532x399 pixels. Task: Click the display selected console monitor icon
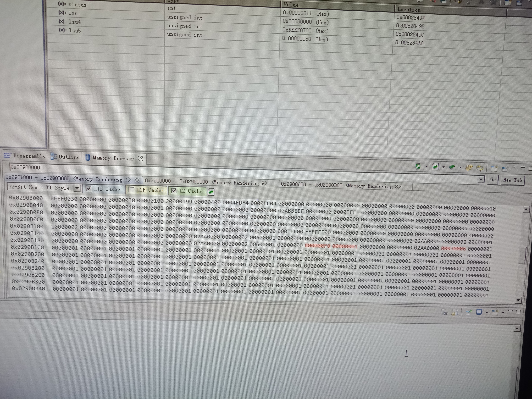tap(479, 312)
